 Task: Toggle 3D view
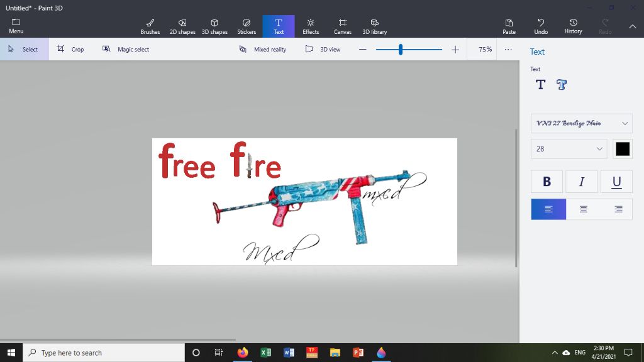(x=323, y=49)
